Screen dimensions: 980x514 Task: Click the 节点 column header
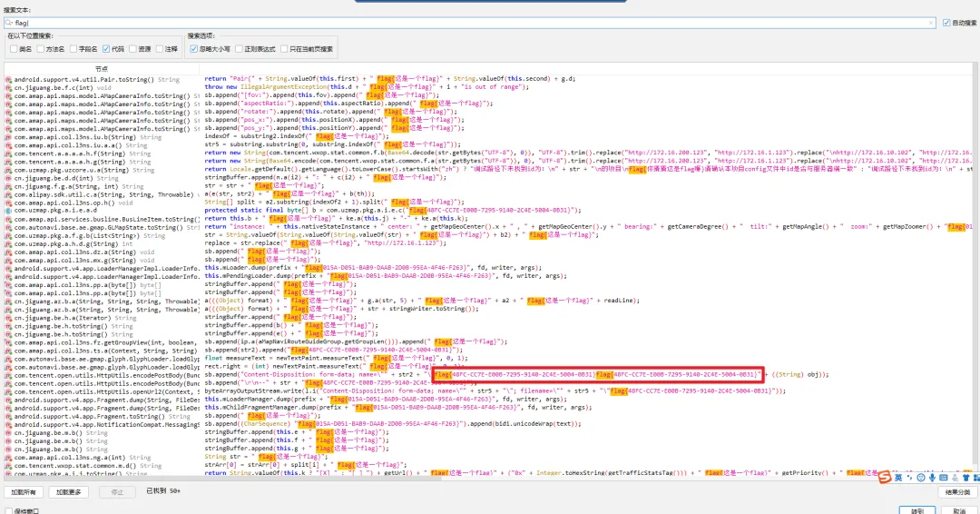[102, 69]
